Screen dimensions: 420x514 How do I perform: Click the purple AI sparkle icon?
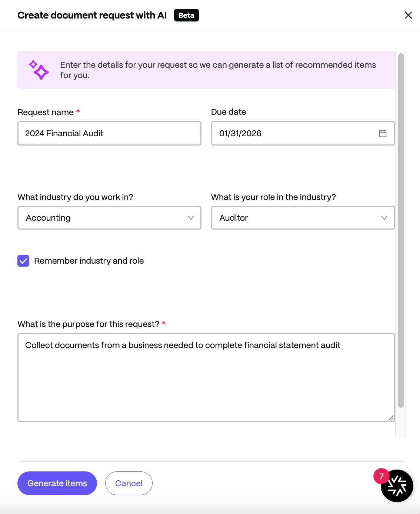[39, 70]
